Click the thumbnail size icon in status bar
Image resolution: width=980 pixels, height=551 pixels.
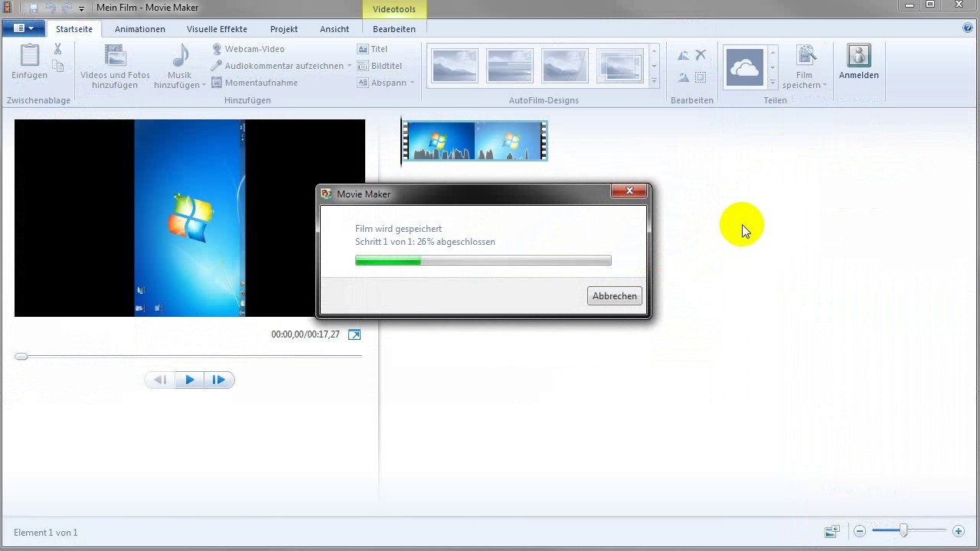(832, 531)
